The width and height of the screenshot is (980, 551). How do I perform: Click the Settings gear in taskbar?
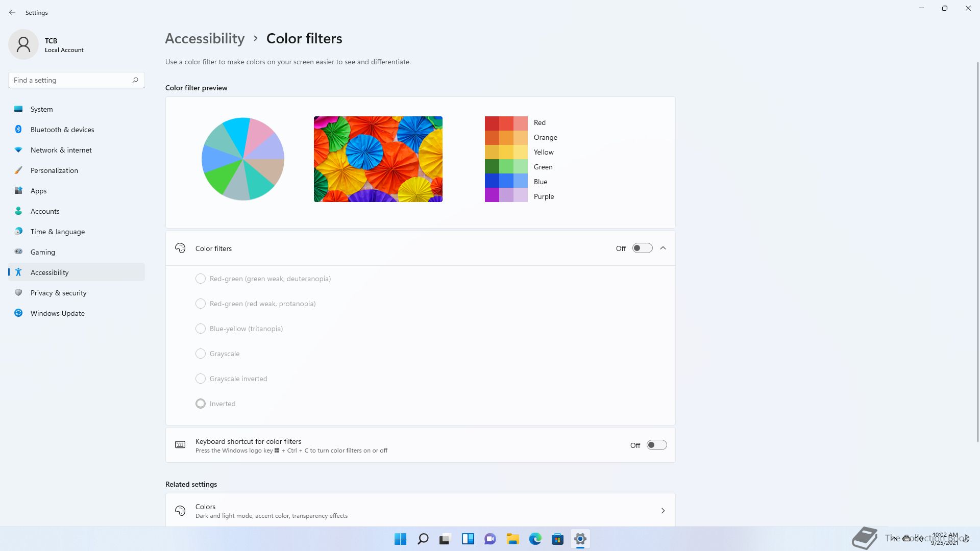pos(580,539)
